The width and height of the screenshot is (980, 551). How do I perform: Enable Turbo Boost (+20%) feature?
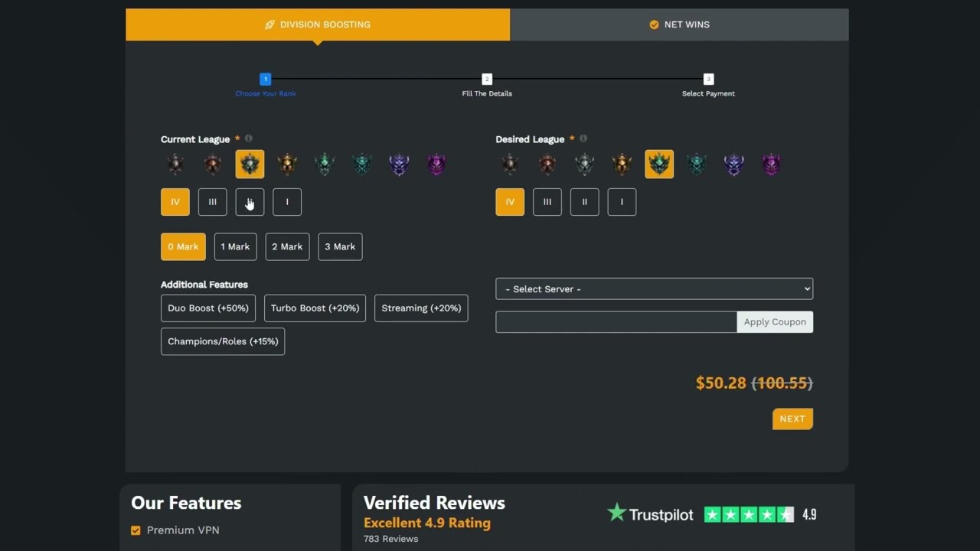[315, 308]
